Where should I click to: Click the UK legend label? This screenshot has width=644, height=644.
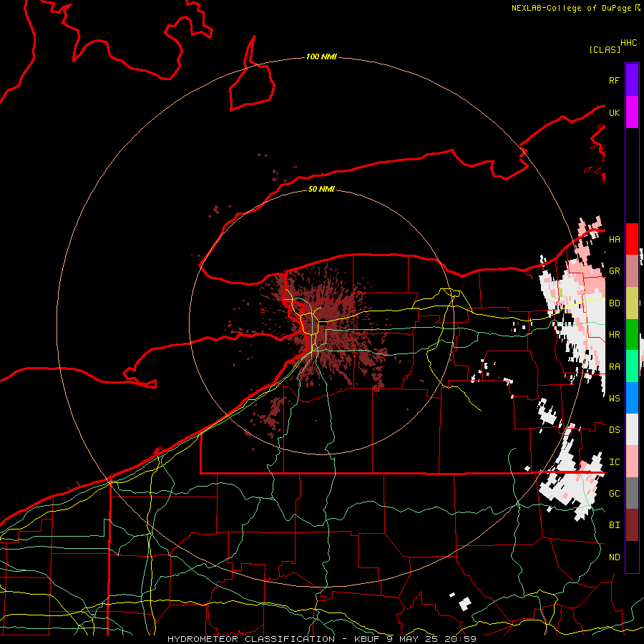[x=614, y=112]
